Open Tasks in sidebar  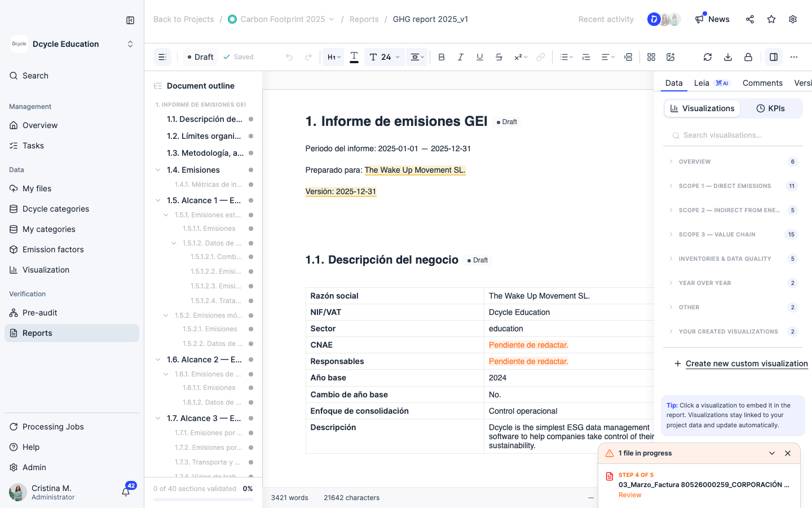72,146
